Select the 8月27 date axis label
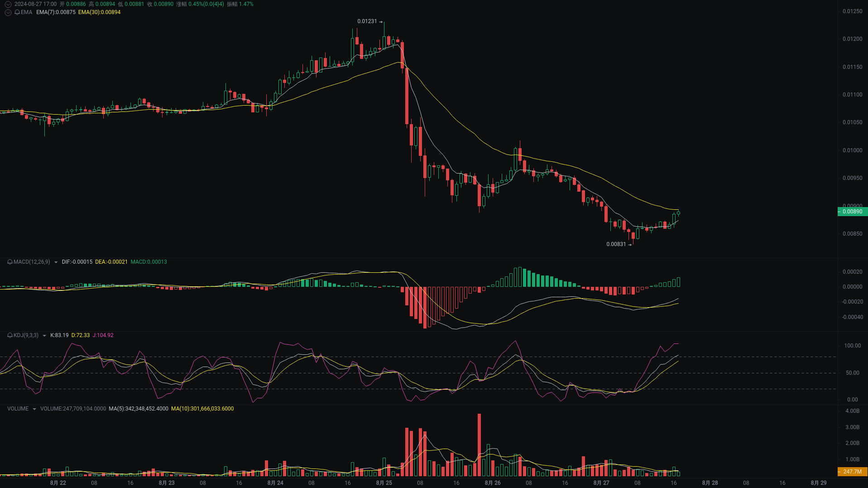868x488 pixels. 601,483
